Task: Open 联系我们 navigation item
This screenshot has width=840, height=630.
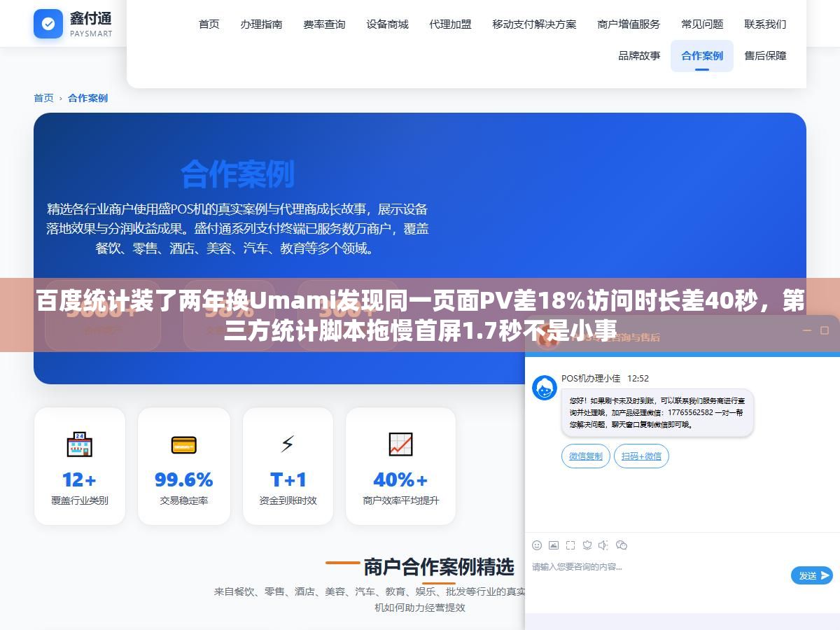Action: (x=765, y=24)
